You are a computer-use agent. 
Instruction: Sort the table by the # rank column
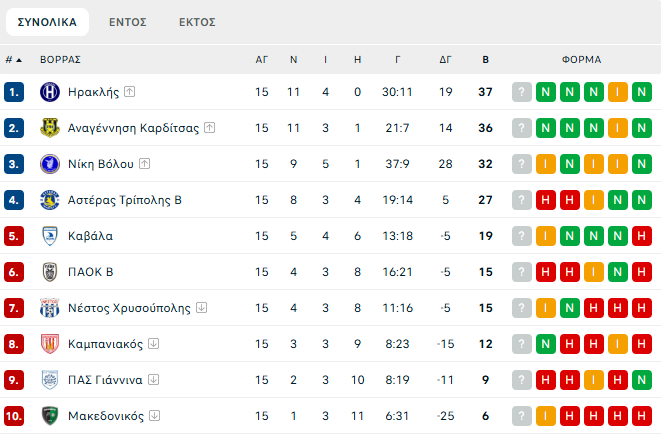click(13, 60)
